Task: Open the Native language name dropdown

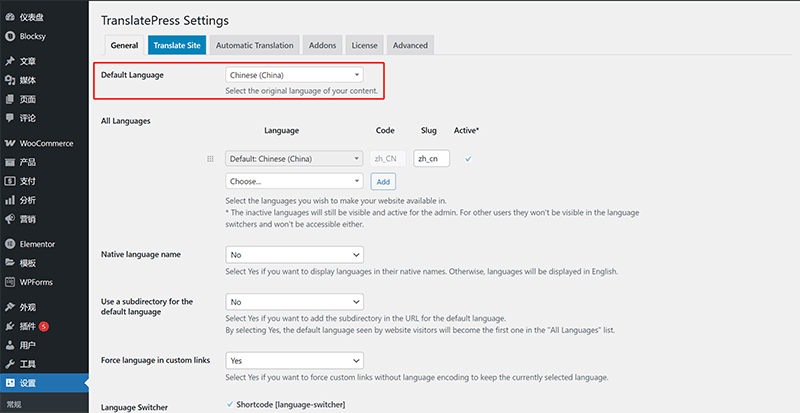Action: coord(294,255)
